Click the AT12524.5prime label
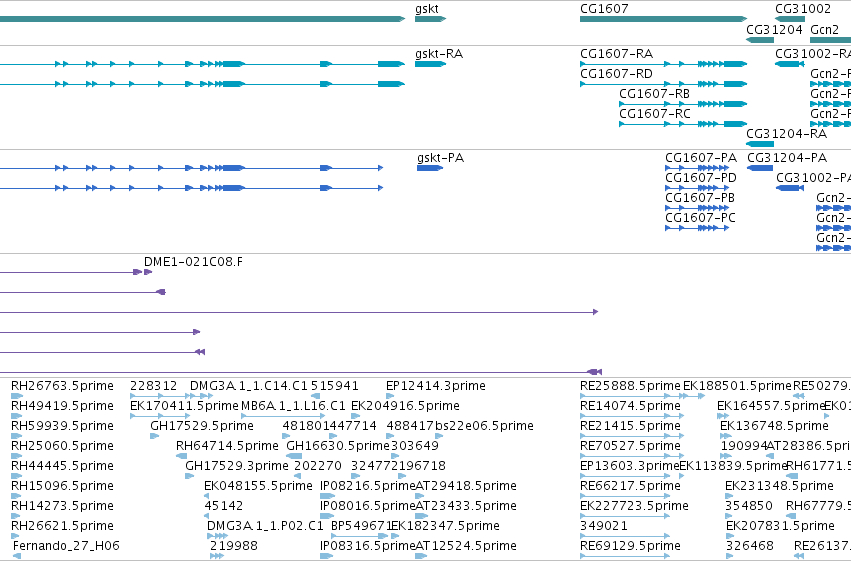851x561 pixels. 466,546
